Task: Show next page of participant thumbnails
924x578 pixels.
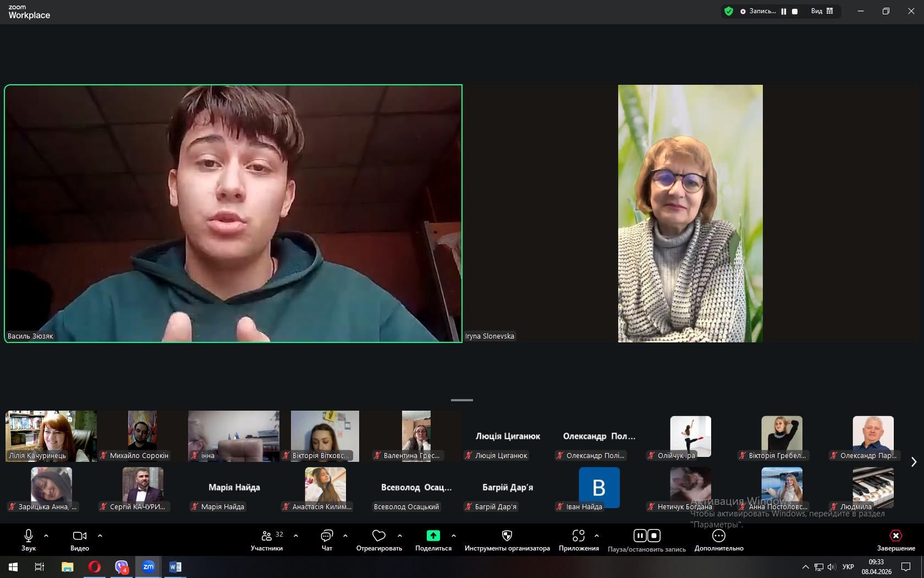Action: [x=914, y=462]
